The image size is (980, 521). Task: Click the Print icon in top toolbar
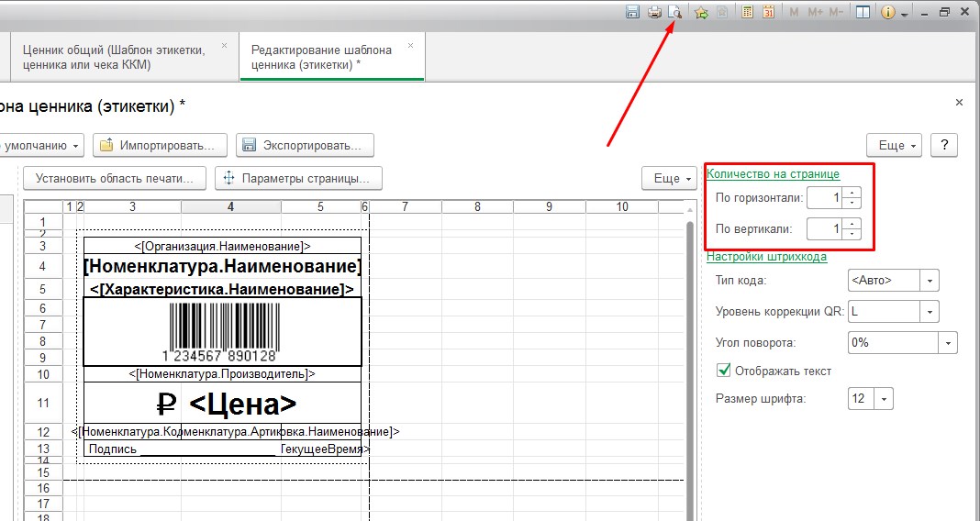pyautogui.click(x=654, y=12)
